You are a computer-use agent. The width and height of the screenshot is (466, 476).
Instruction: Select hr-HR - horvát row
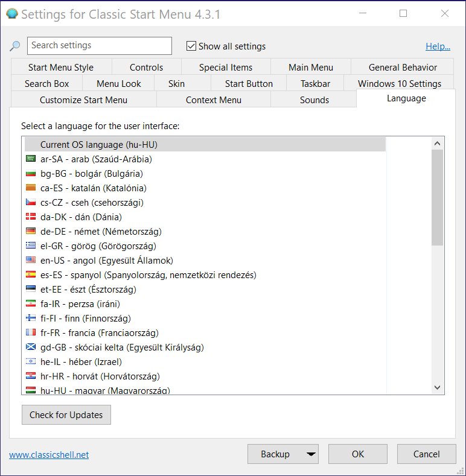[205, 376]
